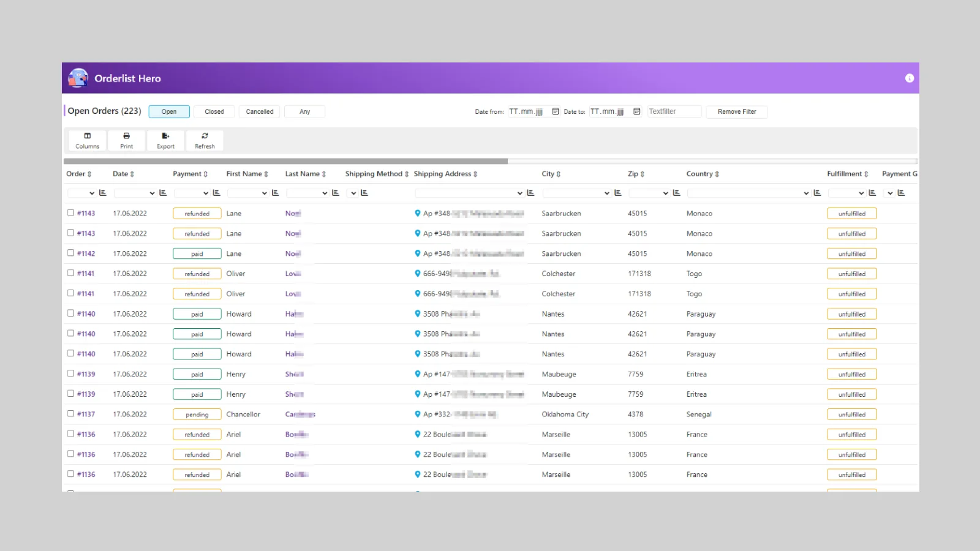Click the Print toolbar icon
980x551 pixels.
coord(126,136)
